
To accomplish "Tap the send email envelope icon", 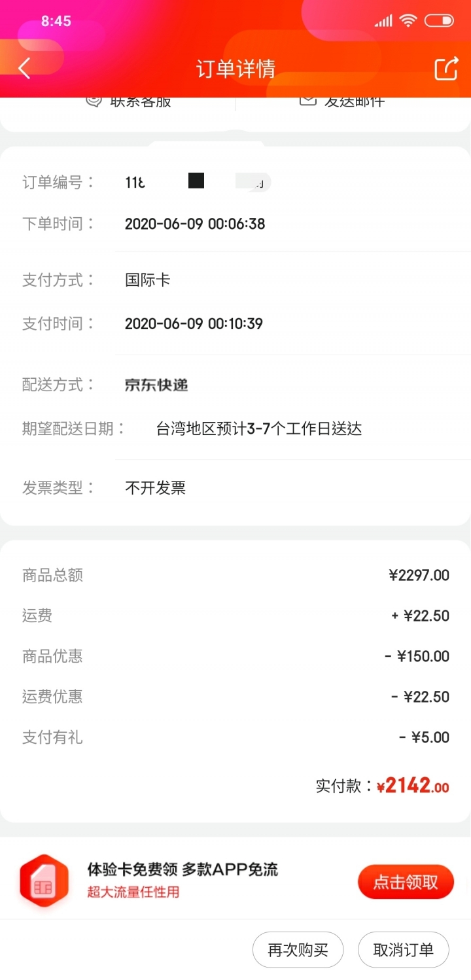I will pos(308,101).
